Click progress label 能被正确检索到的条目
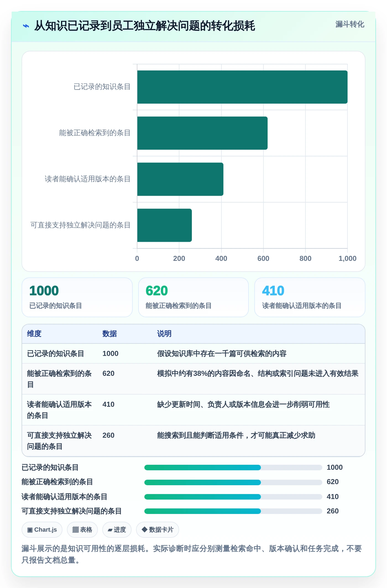 (x=57, y=482)
